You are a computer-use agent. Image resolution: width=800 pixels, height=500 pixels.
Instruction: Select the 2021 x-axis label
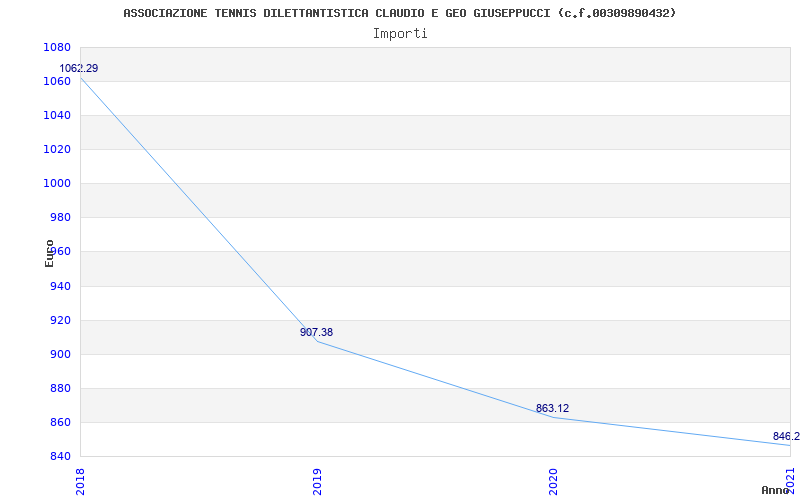(790, 481)
